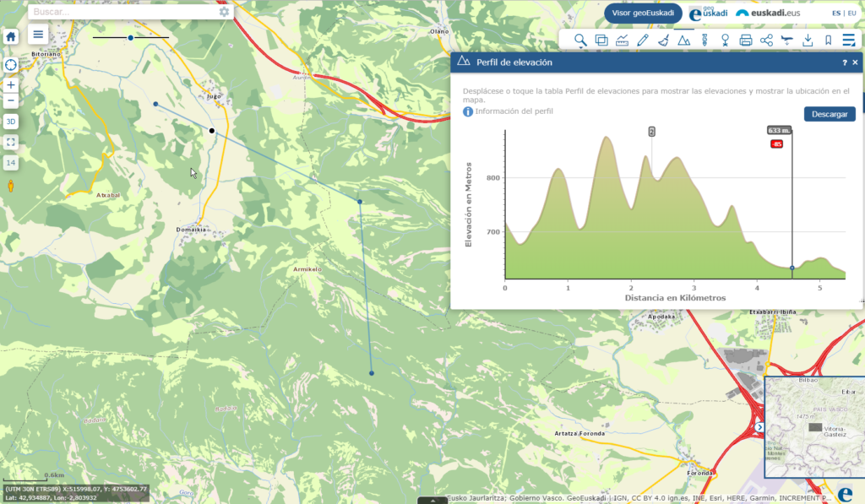Click the overview minimap thumbnail

[815, 427]
